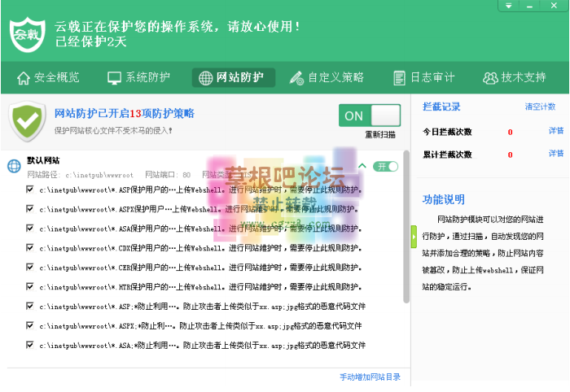570x392 pixels.
Task: Uncheck the *.ASA;* malicious file rule
Action: [30, 345]
